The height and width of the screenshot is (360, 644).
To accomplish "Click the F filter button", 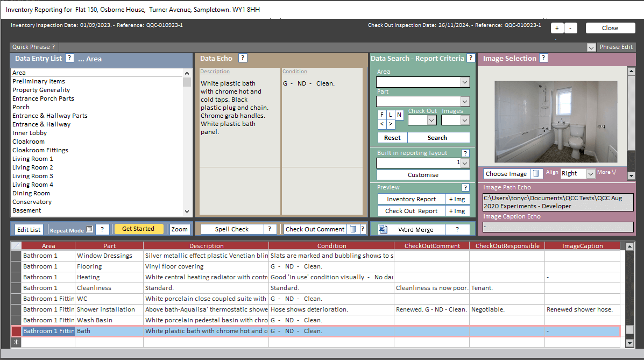I will click(x=382, y=115).
